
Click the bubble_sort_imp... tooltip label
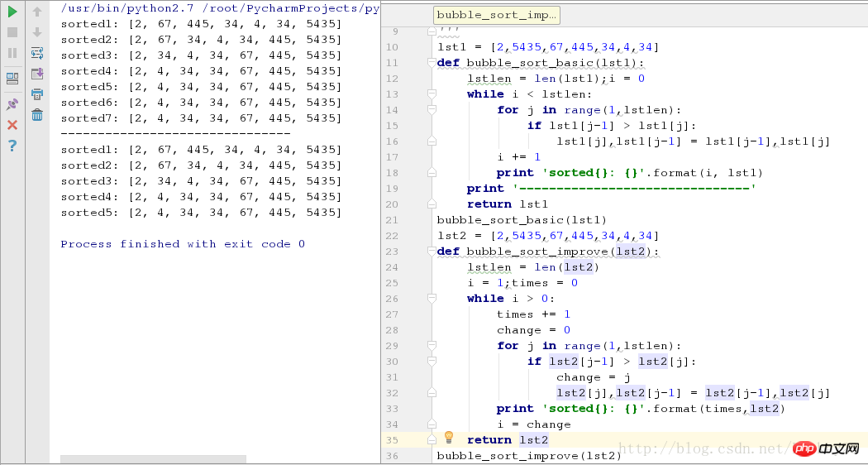click(x=497, y=15)
